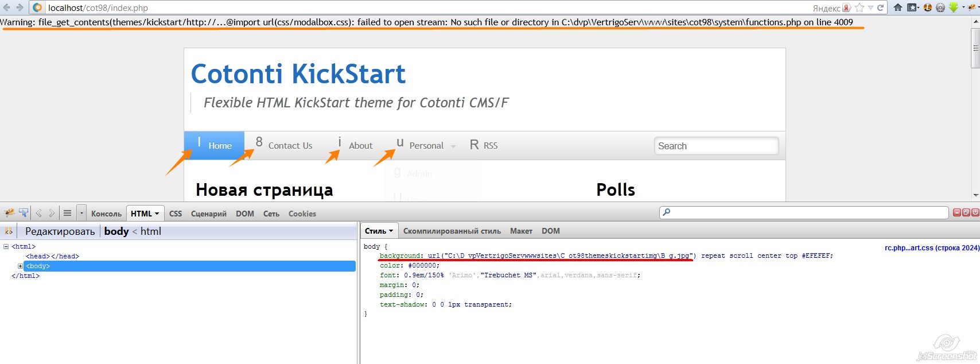The width and height of the screenshot is (980, 364).
Task: Select the body element row in the tree
Action: coord(189,266)
